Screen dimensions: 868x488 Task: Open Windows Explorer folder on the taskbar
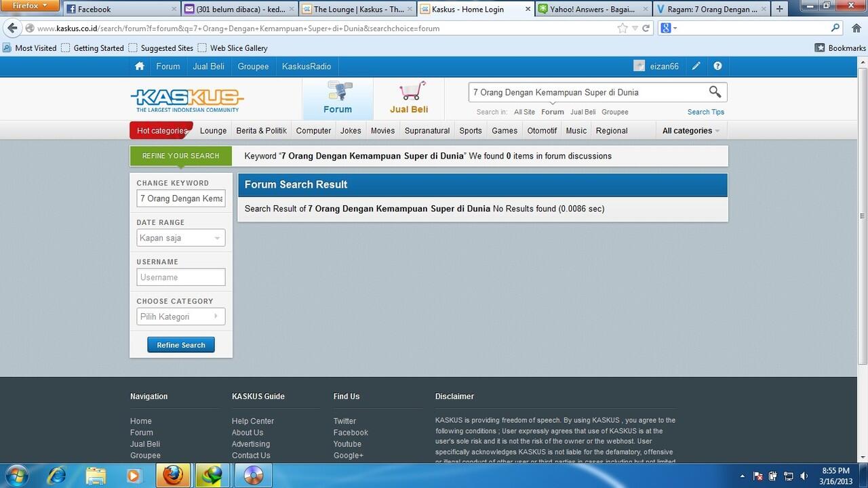[x=96, y=475]
